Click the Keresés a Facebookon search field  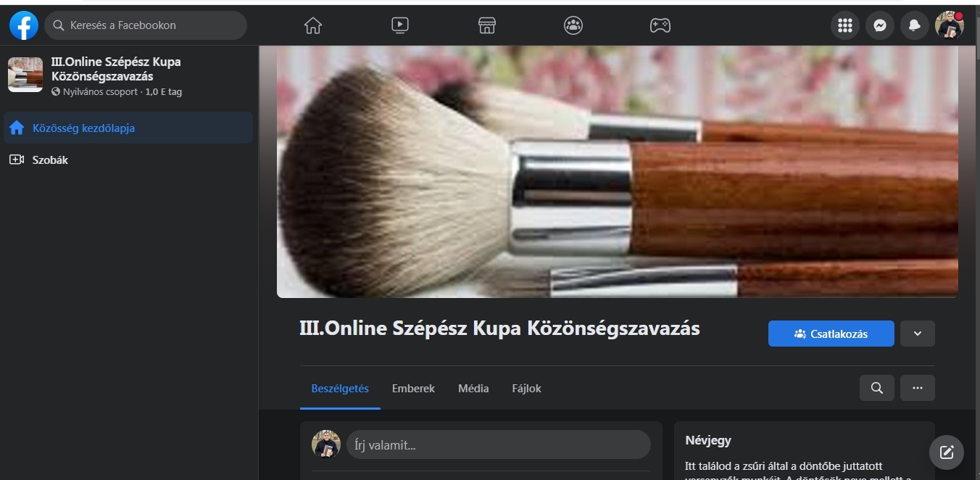(146, 25)
